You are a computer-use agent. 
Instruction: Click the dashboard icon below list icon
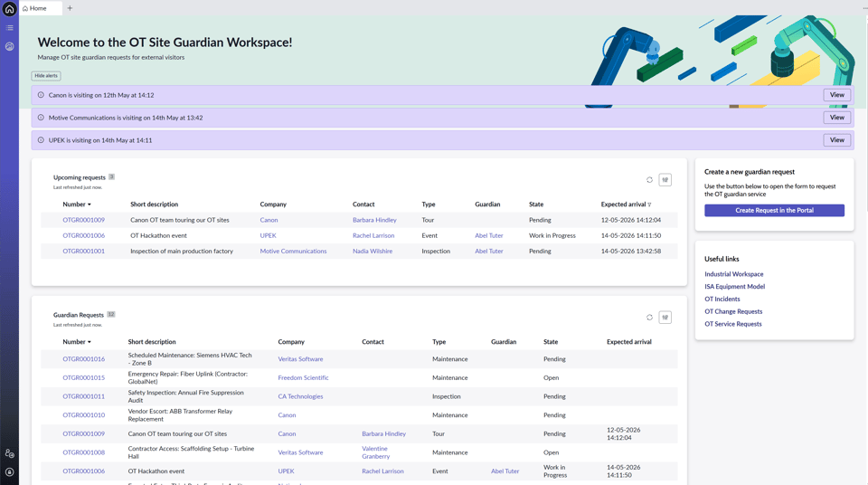(x=9, y=46)
